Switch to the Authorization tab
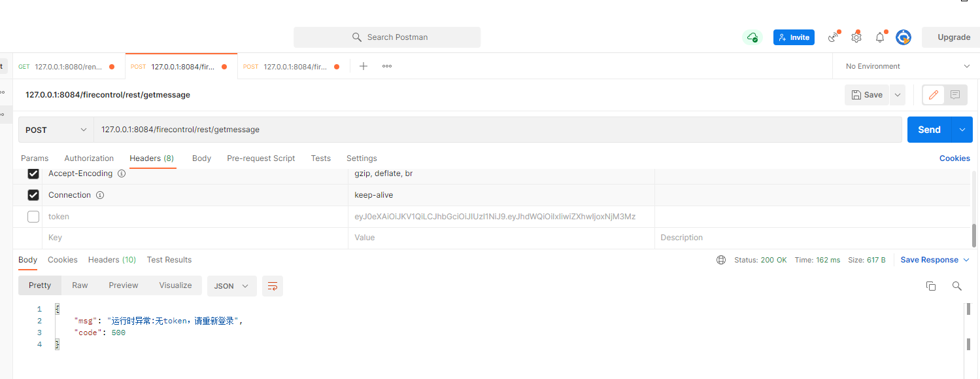Viewport: 980px width, 379px height. click(x=89, y=158)
